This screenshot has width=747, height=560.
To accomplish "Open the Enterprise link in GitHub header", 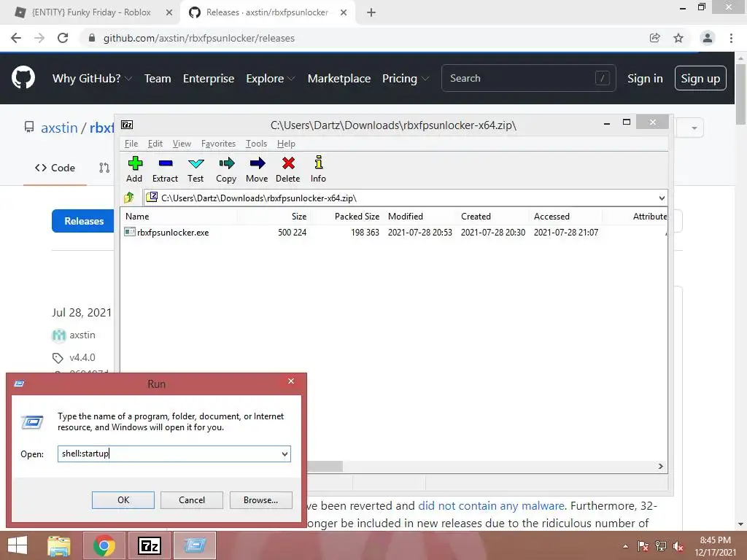I will tap(209, 79).
